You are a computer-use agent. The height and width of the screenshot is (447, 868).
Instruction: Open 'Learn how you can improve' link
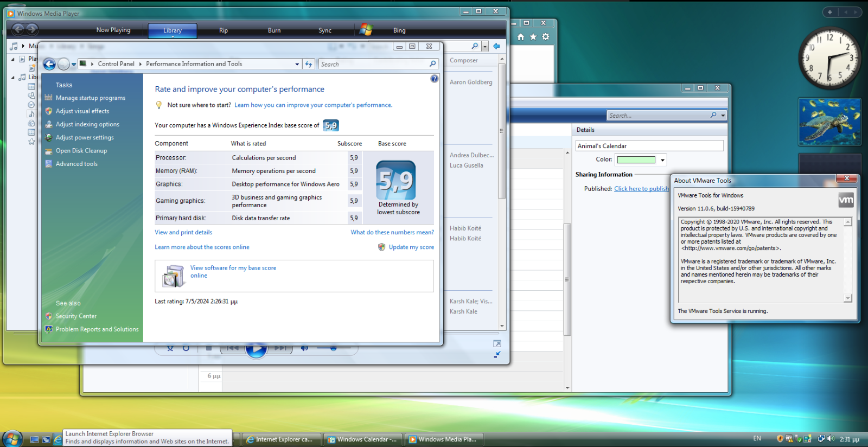pyautogui.click(x=313, y=105)
